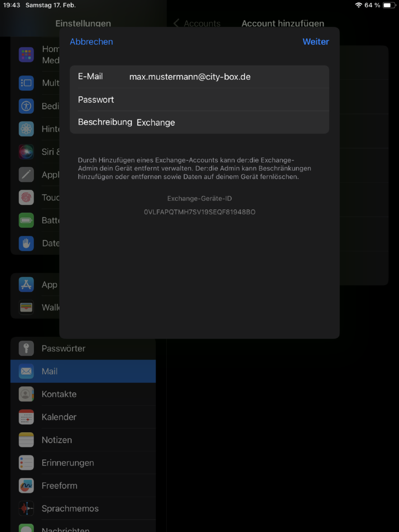Tap the Erinnerungen icon
Viewport: 399px width, 532px height.
(26, 463)
